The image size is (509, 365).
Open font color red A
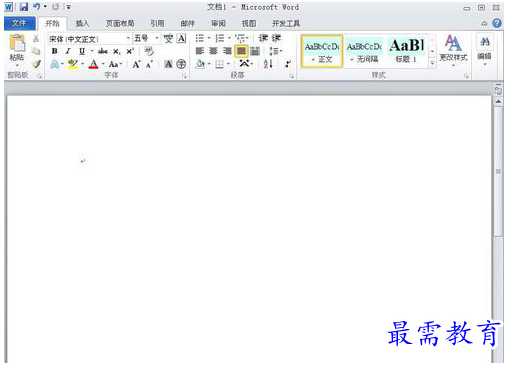[x=94, y=64]
